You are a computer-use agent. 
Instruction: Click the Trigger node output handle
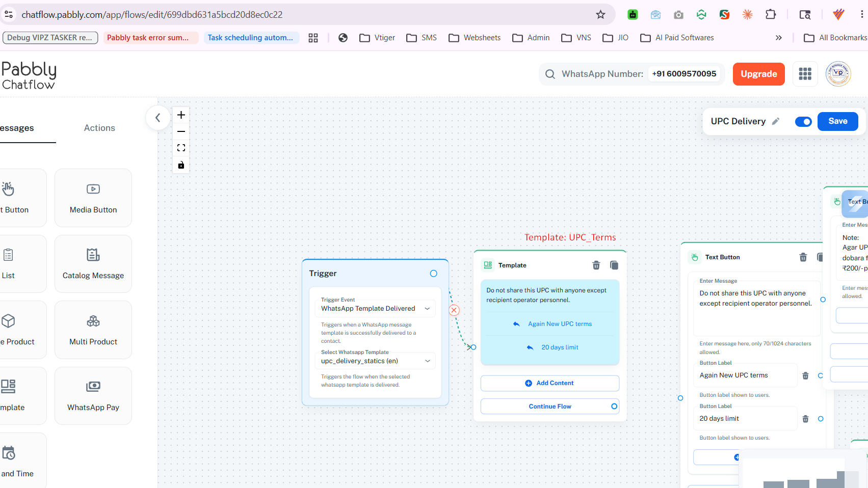pyautogui.click(x=434, y=274)
